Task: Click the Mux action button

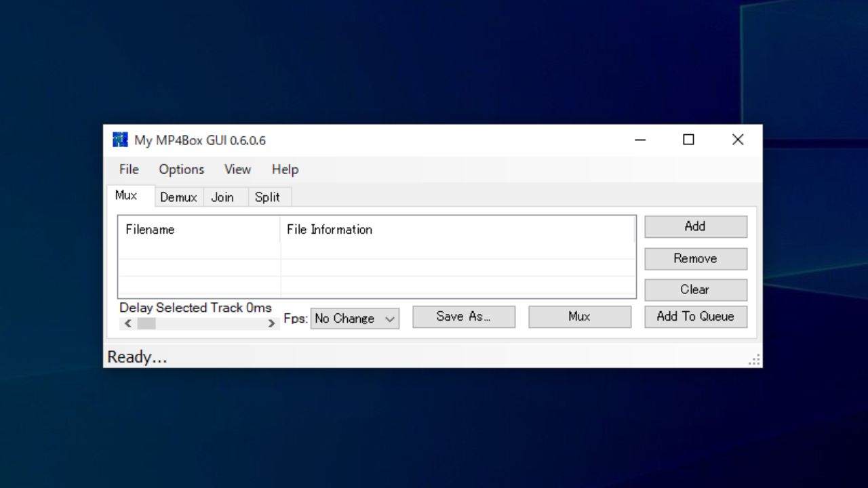Action: coord(580,317)
